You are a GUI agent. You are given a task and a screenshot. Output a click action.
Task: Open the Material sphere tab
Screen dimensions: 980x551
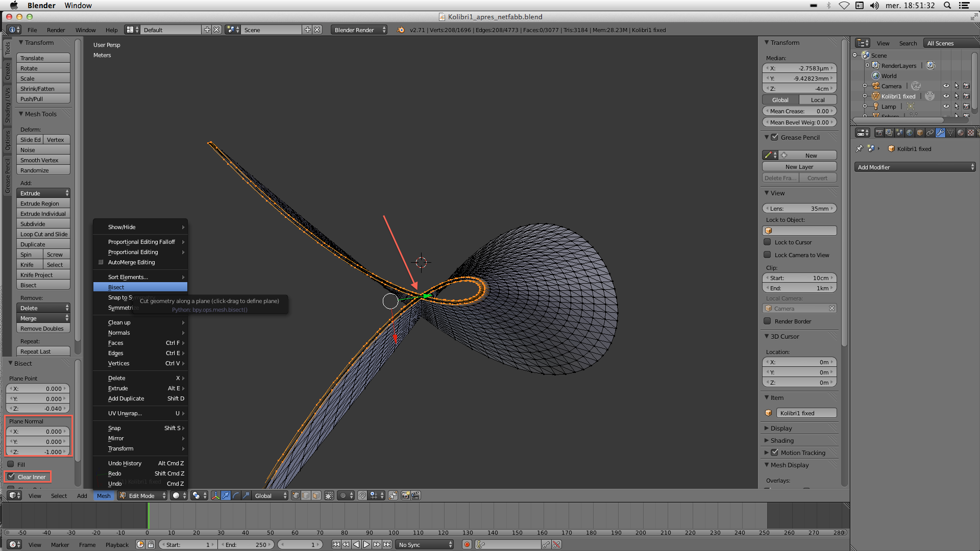click(x=961, y=133)
